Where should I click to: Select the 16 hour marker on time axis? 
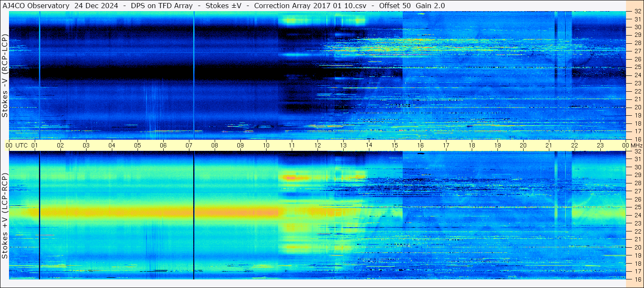click(x=420, y=145)
